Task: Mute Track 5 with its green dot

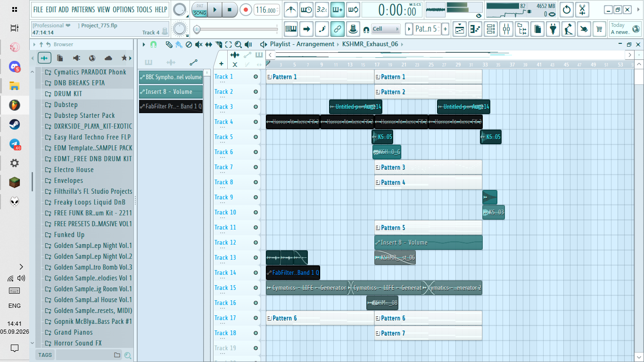Action: 256,137
